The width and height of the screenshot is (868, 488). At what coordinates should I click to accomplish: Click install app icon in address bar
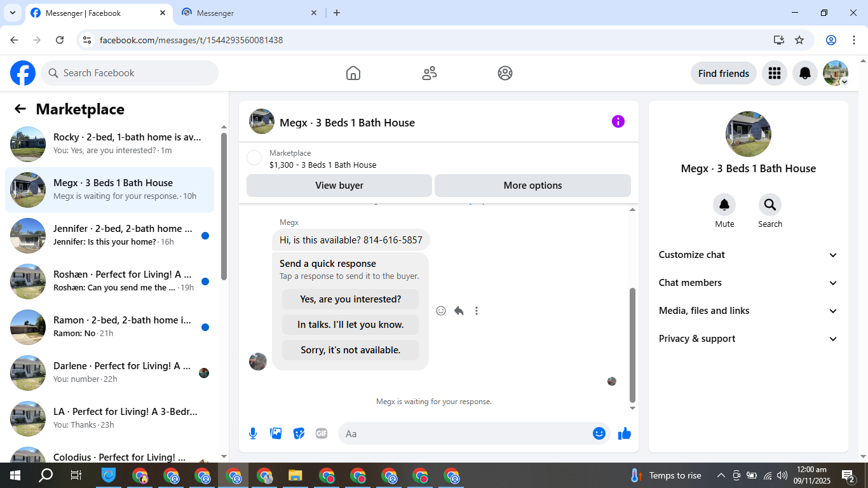(x=779, y=40)
